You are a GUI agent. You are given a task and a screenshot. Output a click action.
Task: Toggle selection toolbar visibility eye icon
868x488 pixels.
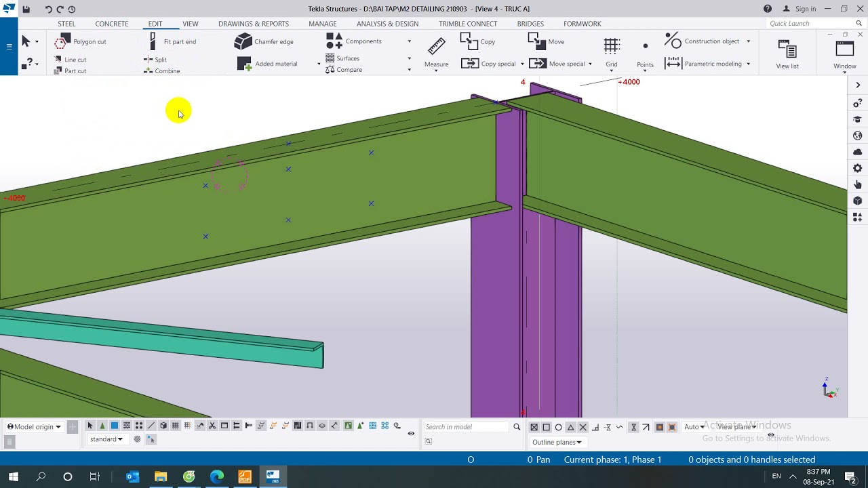coord(411,433)
